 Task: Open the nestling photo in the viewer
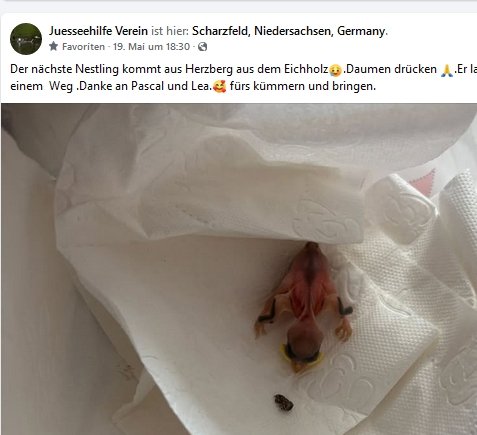click(x=239, y=269)
